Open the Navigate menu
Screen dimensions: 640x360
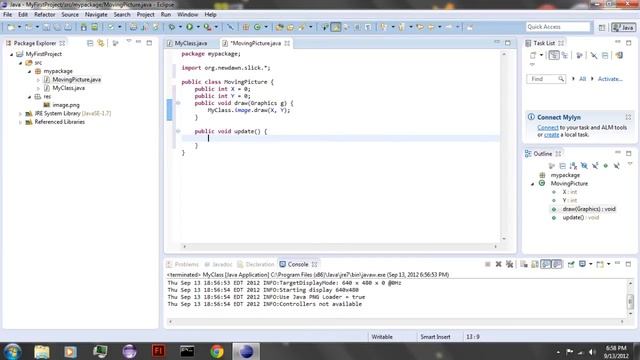click(96, 15)
